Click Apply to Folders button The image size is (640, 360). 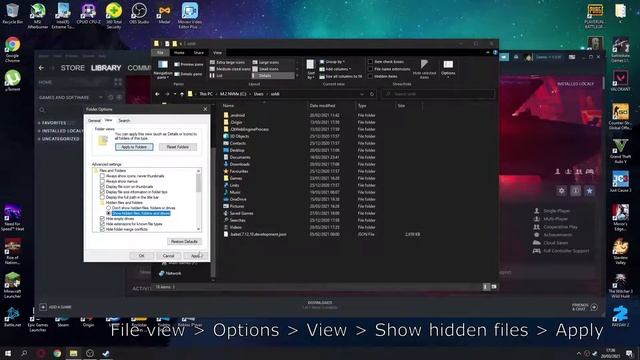click(x=134, y=147)
